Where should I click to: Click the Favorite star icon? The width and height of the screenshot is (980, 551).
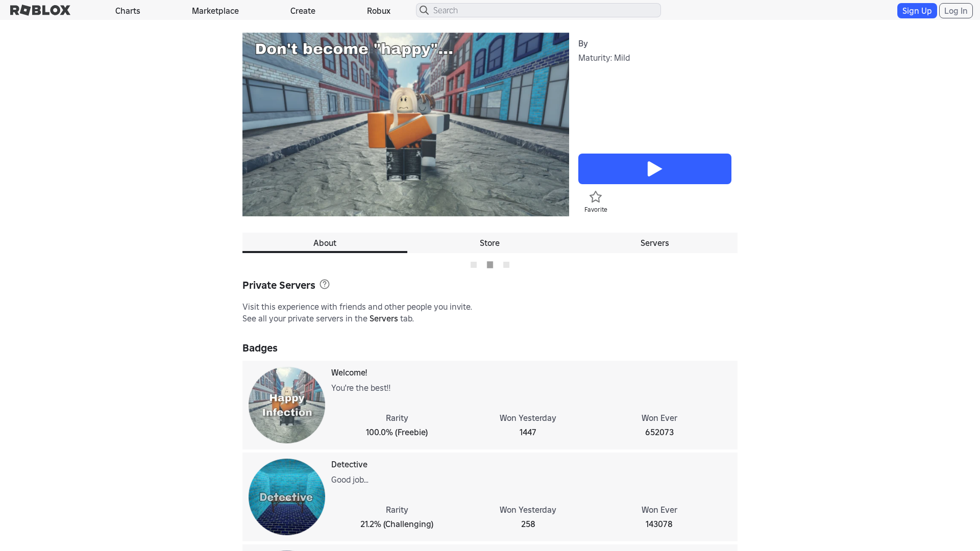596,197
